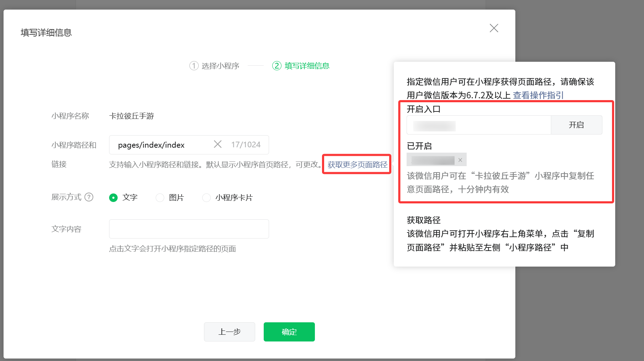Return to step 选择小程序
The image size is (644, 361).
pyautogui.click(x=214, y=66)
